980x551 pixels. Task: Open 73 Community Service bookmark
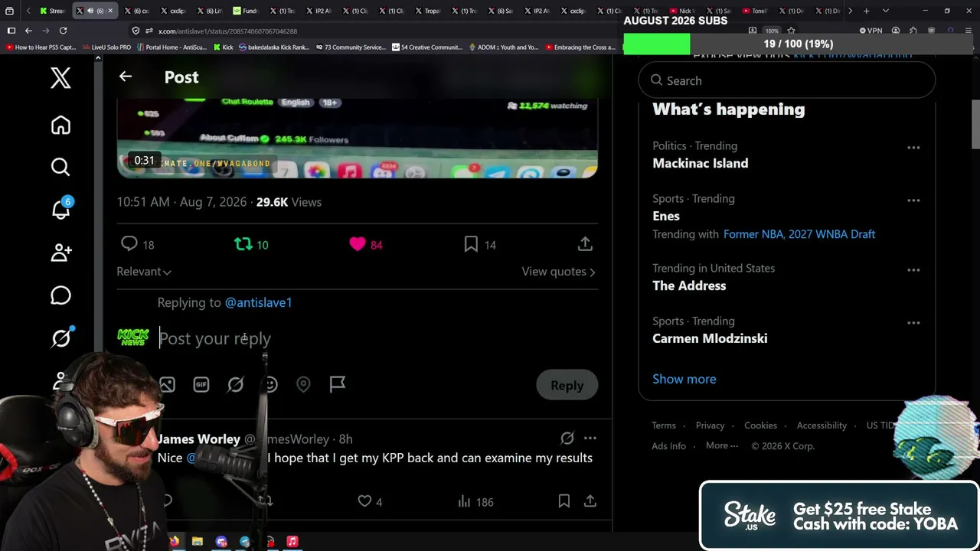(x=350, y=47)
